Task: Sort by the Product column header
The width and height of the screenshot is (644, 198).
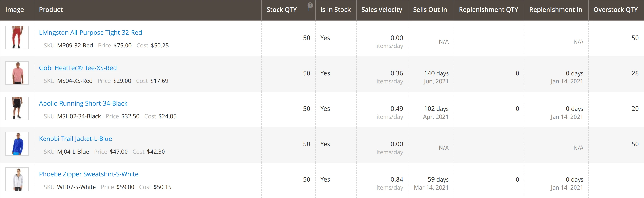Action: (x=51, y=10)
